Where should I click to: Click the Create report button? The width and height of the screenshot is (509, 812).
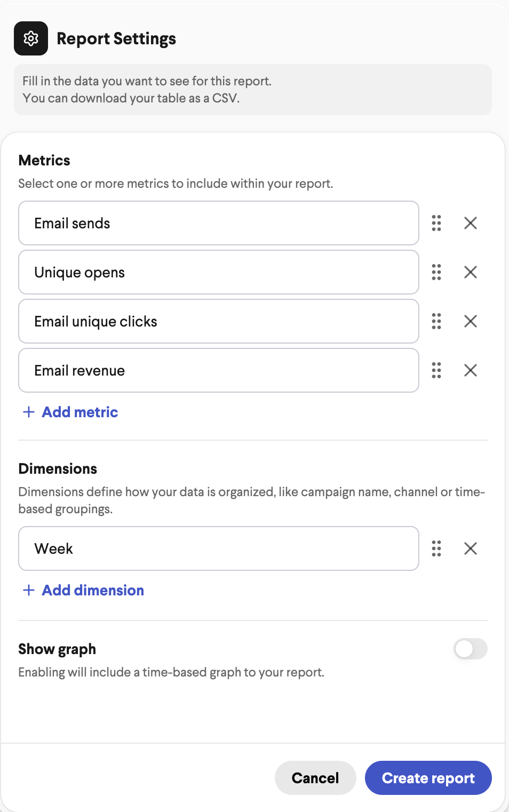(x=428, y=778)
